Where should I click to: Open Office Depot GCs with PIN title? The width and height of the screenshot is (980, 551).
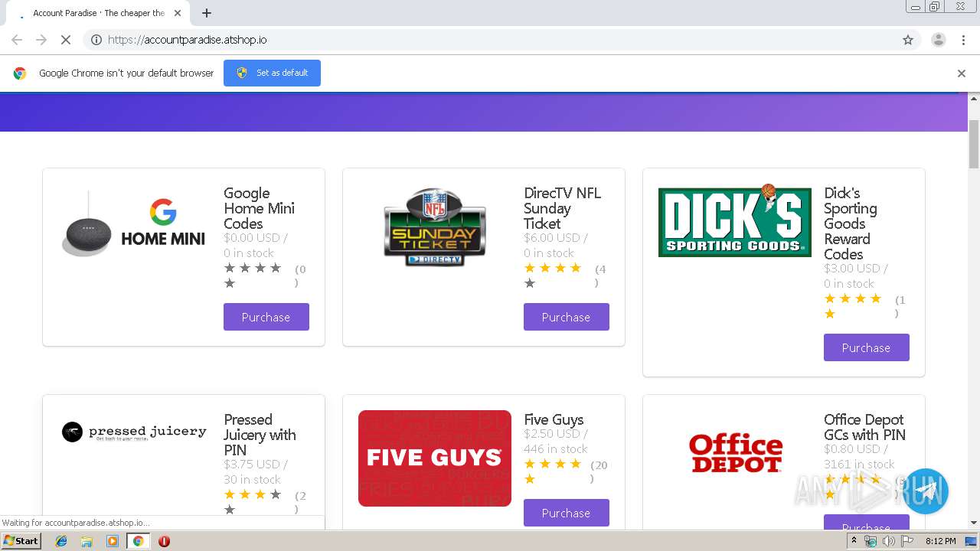(x=865, y=427)
